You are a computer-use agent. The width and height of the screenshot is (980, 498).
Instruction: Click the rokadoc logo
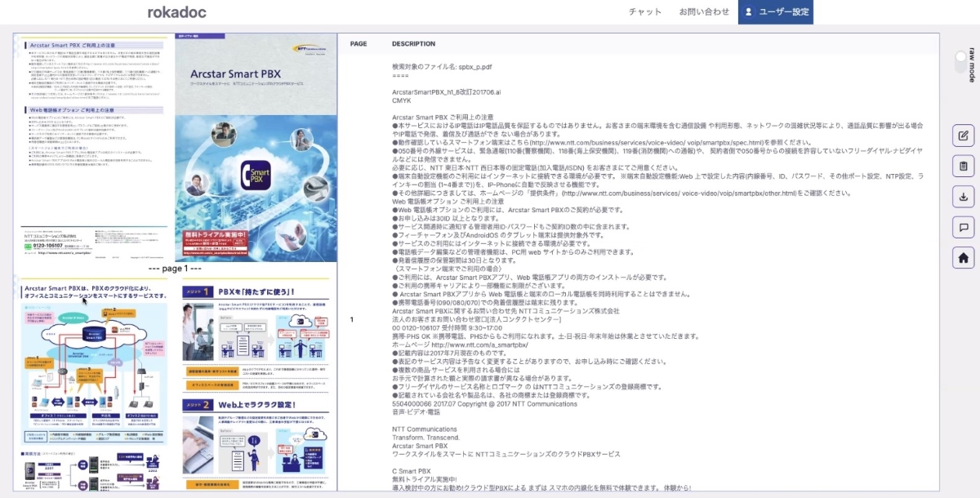pos(176,11)
